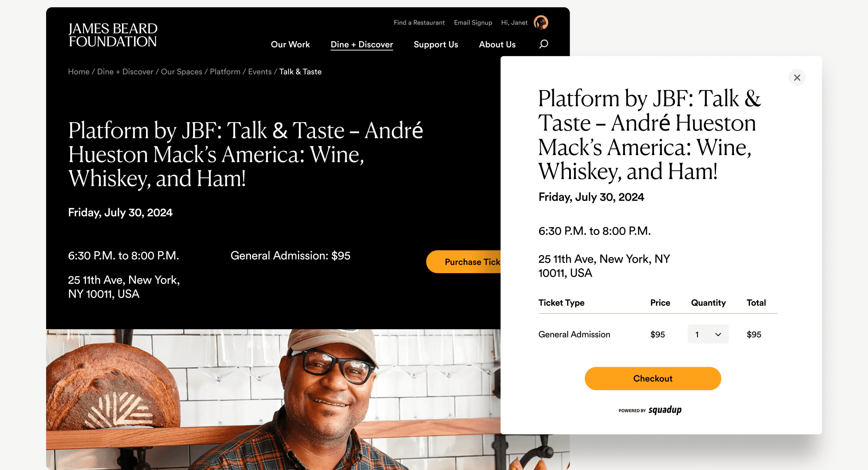Open the Support Us menu
The width and height of the screenshot is (868, 470).
click(x=436, y=45)
